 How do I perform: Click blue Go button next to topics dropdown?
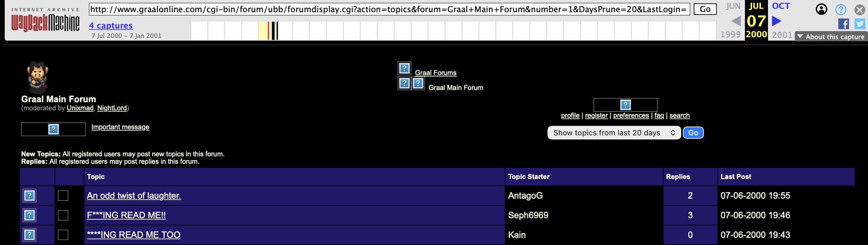click(x=693, y=133)
